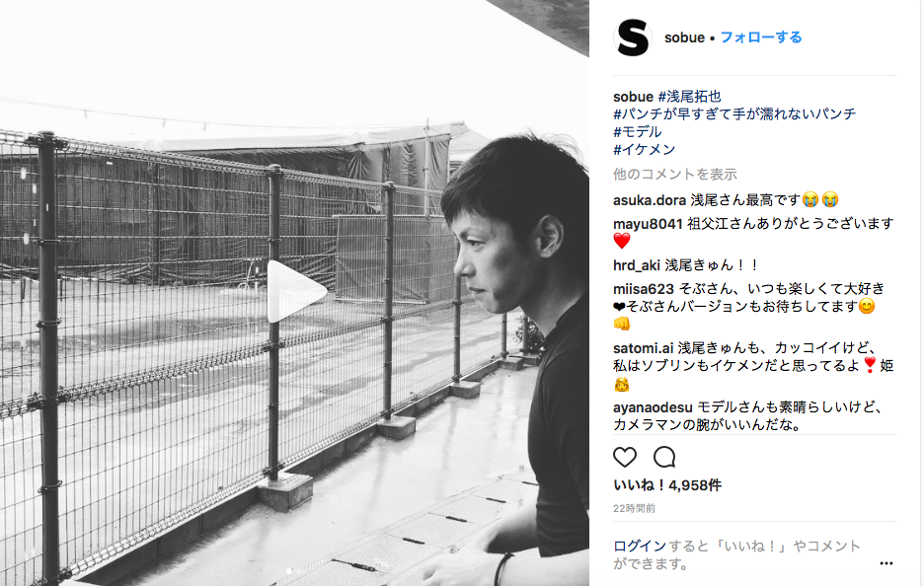Open commenter mayu8041 profile
Image resolution: width=924 pixels, height=586 pixels.
coord(648,224)
